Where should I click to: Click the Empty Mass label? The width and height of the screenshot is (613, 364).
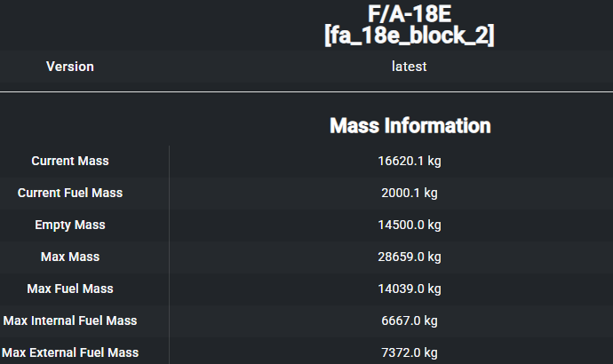(70, 225)
